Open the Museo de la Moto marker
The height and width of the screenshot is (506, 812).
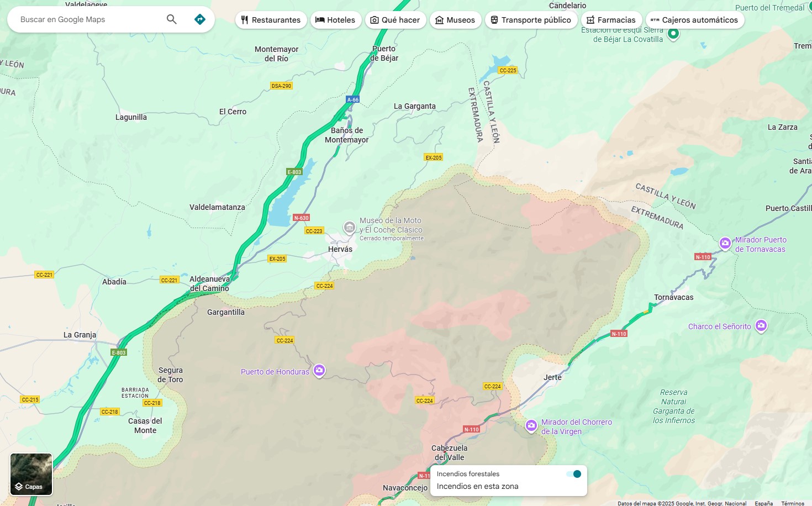[349, 227]
